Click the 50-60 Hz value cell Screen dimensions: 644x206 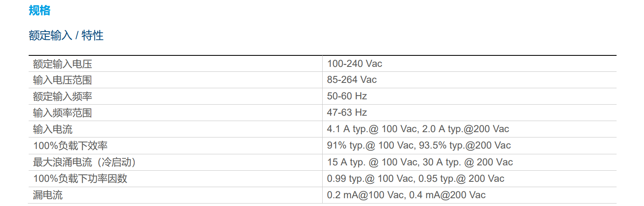(347, 96)
